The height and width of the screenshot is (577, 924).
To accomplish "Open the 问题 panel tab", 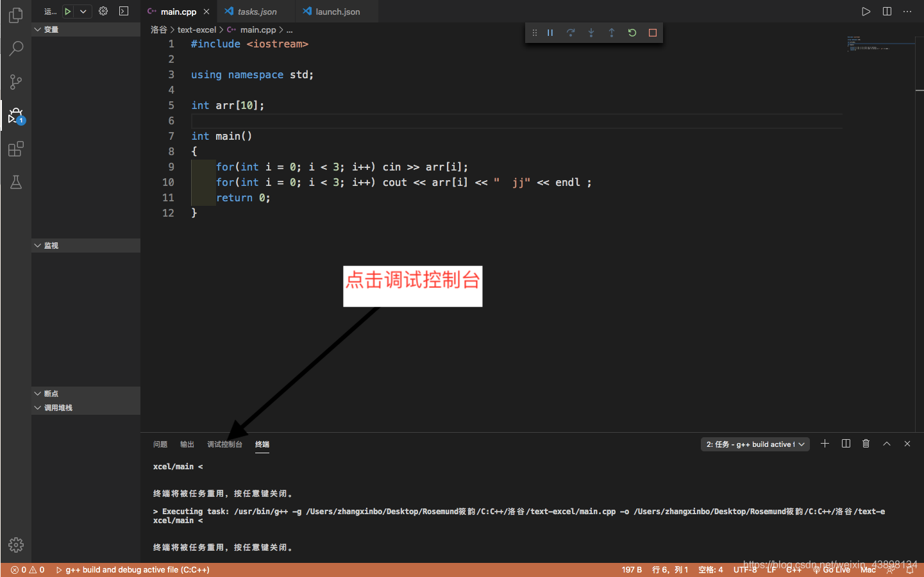I will point(160,444).
